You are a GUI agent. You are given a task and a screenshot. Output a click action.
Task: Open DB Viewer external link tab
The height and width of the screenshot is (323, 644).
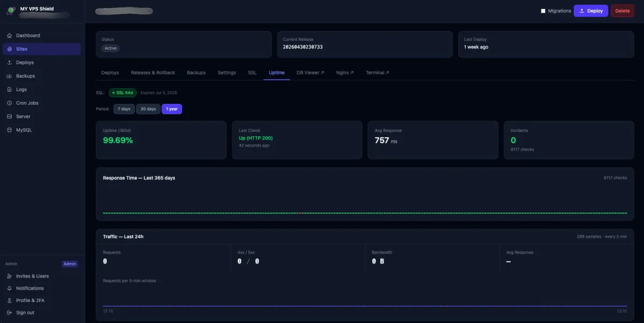[x=311, y=72]
